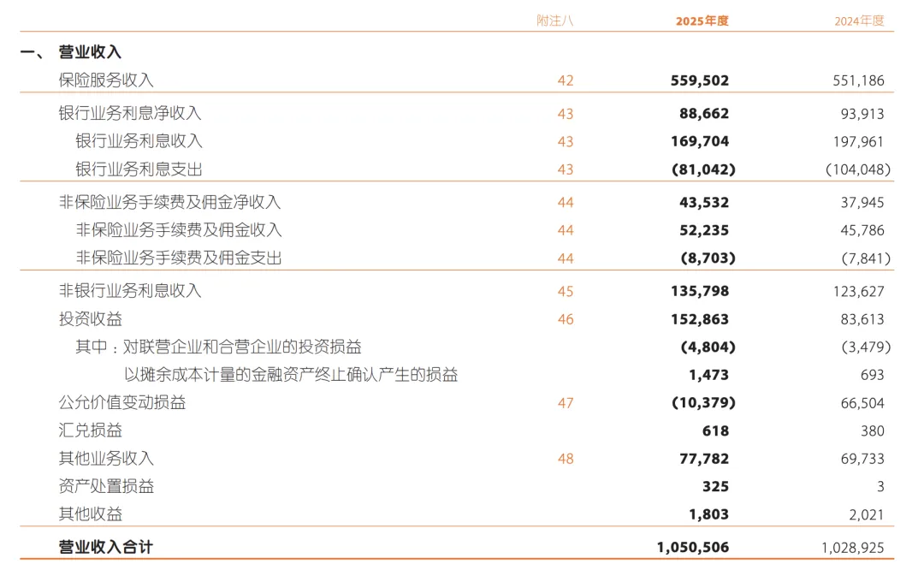The image size is (924, 564).
Task: Select the 银行业务利息收入 row label
Action: tap(139, 141)
